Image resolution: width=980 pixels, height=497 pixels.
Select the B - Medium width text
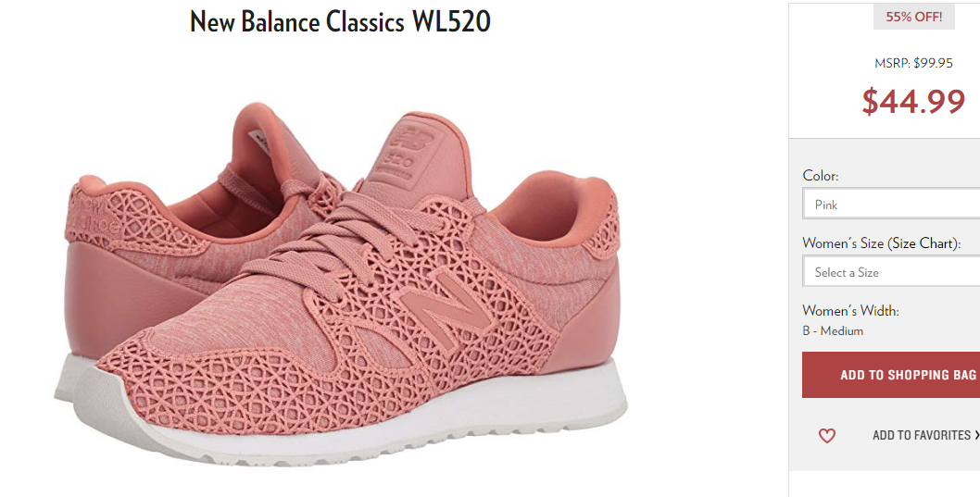[x=833, y=331]
